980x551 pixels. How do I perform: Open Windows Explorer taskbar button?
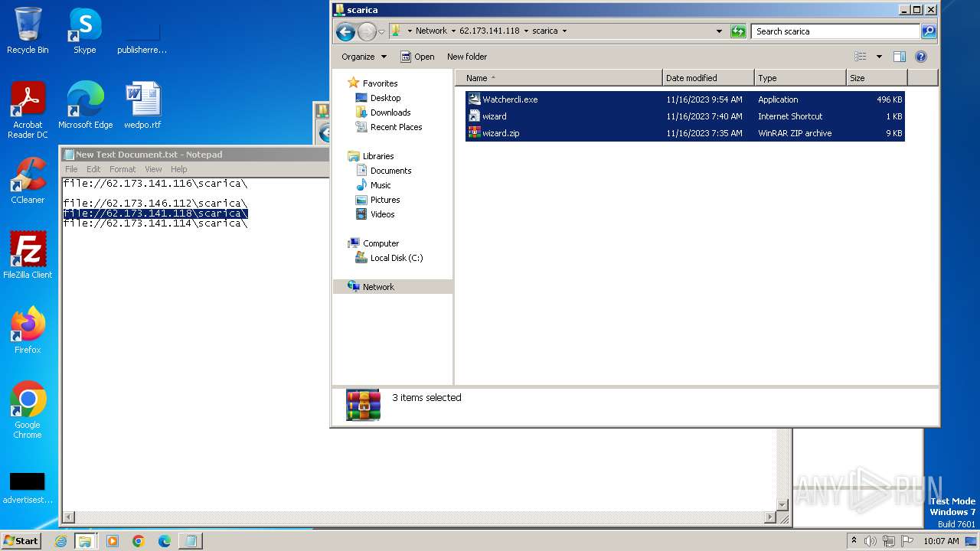tap(85, 541)
